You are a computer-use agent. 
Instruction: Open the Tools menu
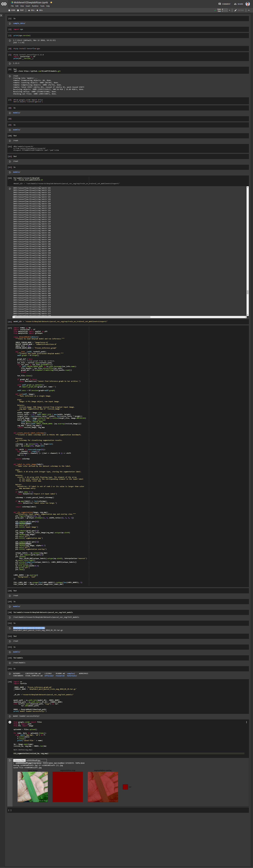point(42,6)
